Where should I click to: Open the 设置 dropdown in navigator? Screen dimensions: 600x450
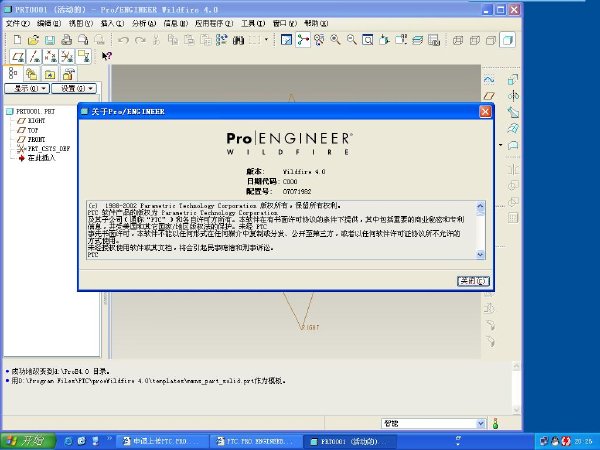tap(74, 88)
